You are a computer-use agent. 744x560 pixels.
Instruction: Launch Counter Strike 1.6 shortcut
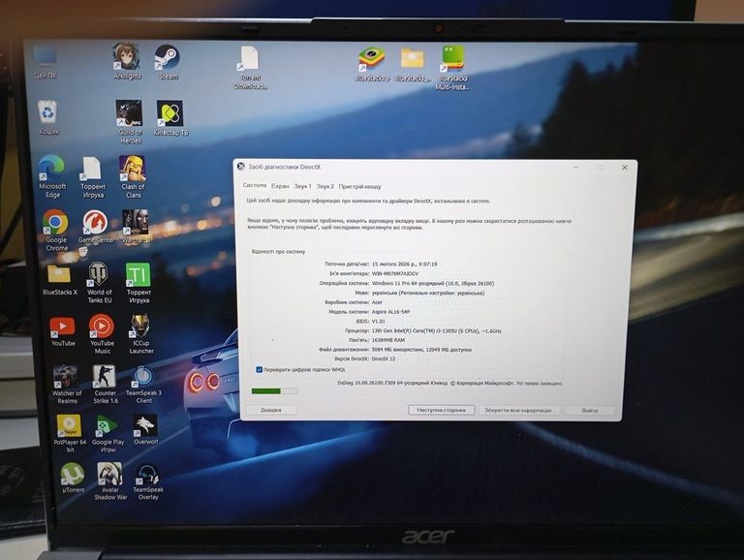(x=105, y=385)
